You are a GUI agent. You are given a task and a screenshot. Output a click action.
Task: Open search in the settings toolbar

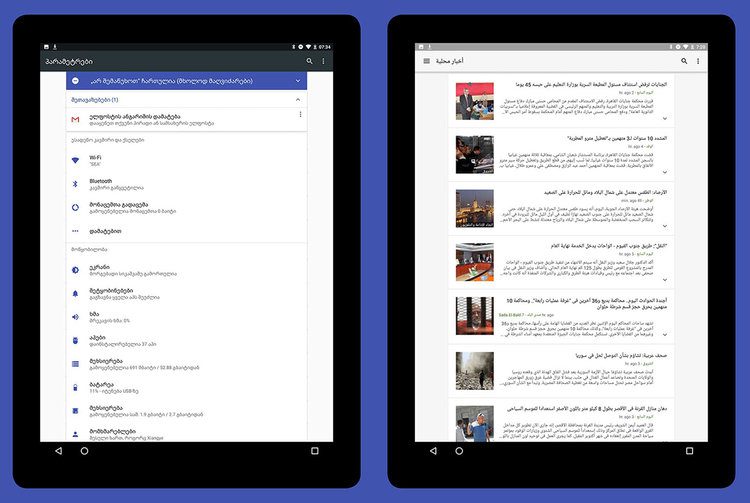coord(309,61)
